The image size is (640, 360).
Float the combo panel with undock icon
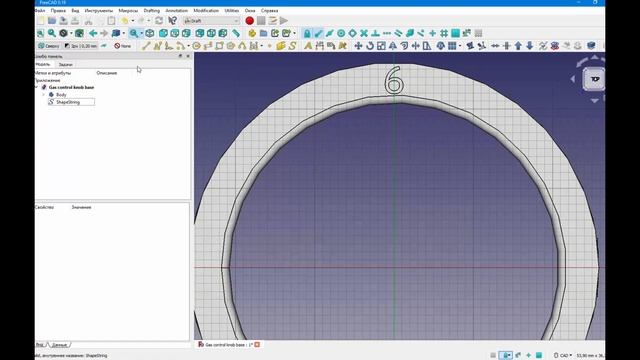pos(180,56)
